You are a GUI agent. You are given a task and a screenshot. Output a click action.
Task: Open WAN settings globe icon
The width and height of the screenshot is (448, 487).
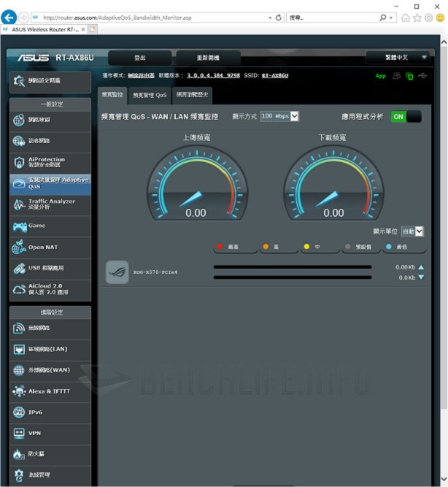tap(19, 370)
